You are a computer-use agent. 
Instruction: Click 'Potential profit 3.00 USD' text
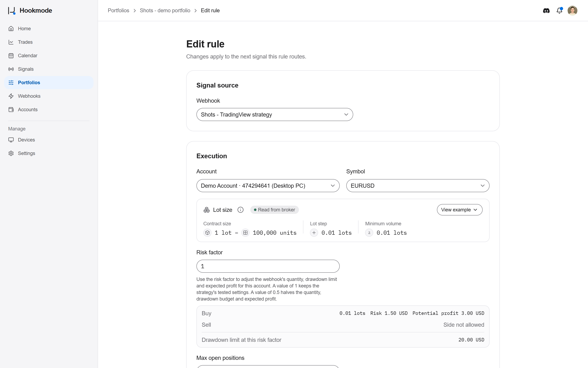pyautogui.click(x=448, y=313)
